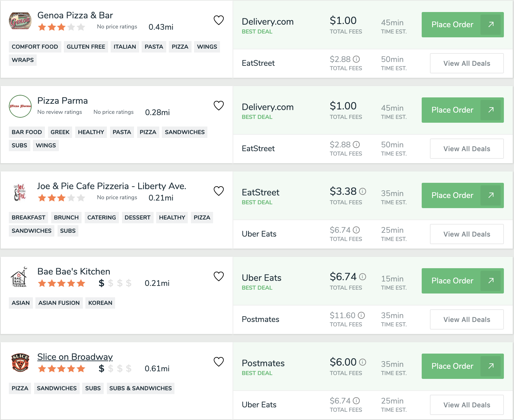Select Genoa's WINGS tag
Image resolution: width=514 pixels, height=420 pixels.
pyautogui.click(x=207, y=47)
